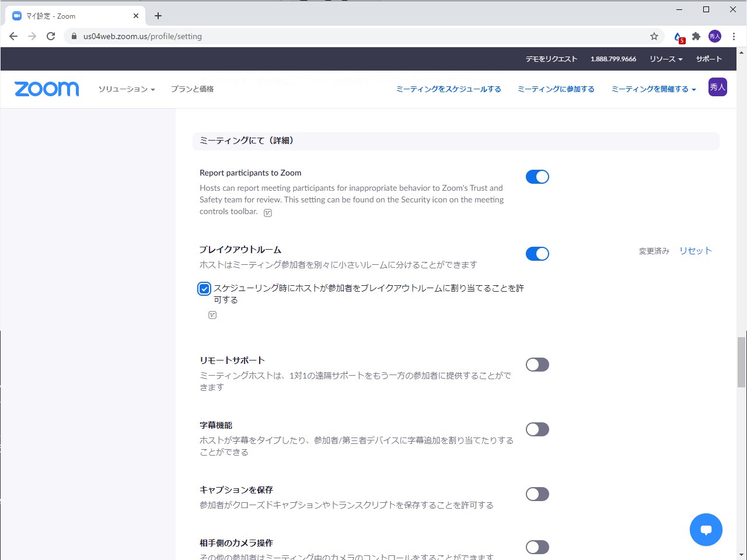Reload the page
The height and width of the screenshot is (560, 747).
[51, 36]
